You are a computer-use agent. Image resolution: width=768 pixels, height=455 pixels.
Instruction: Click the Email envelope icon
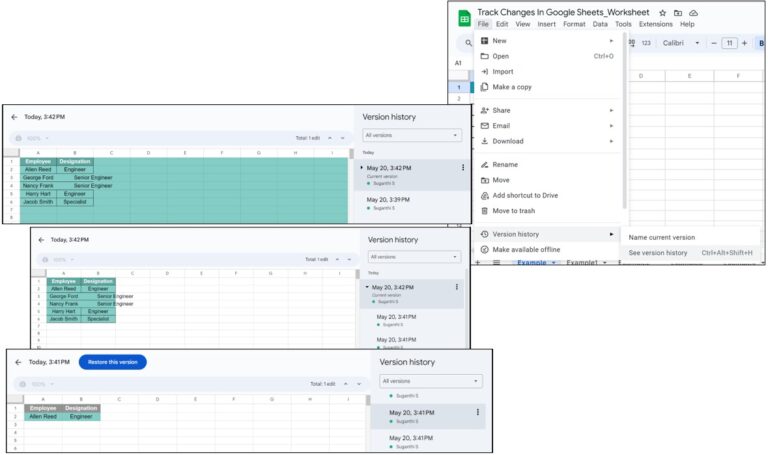tap(484, 126)
